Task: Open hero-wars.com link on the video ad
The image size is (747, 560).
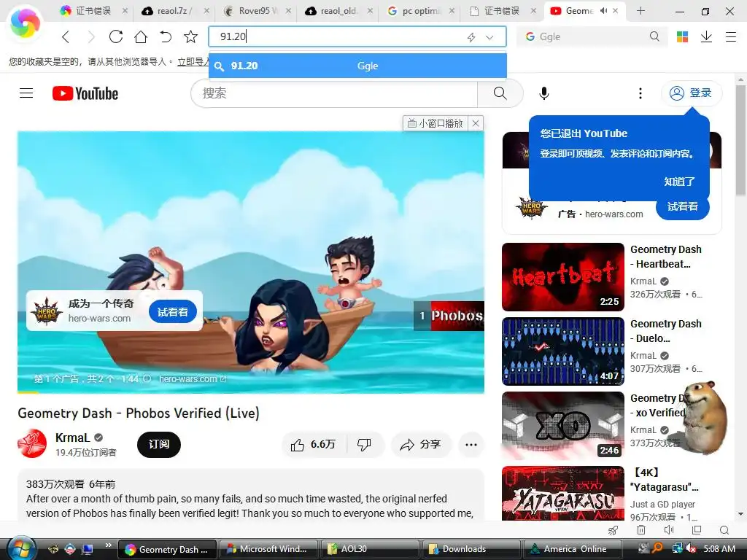Action: pyautogui.click(x=193, y=378)
